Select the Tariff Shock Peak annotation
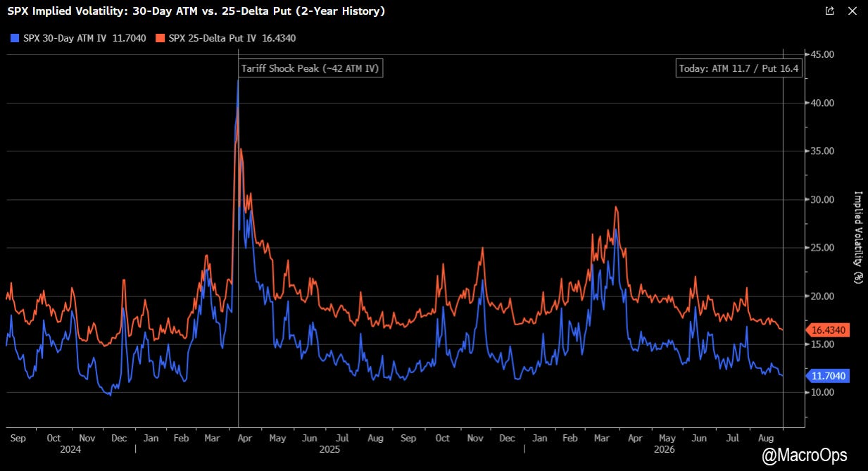 [310, 68]
